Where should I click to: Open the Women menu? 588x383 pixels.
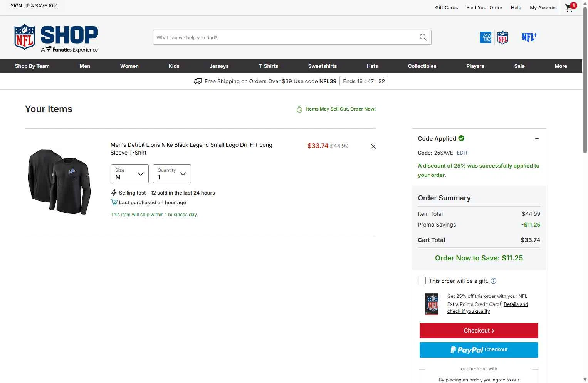[x=129, y=66]
